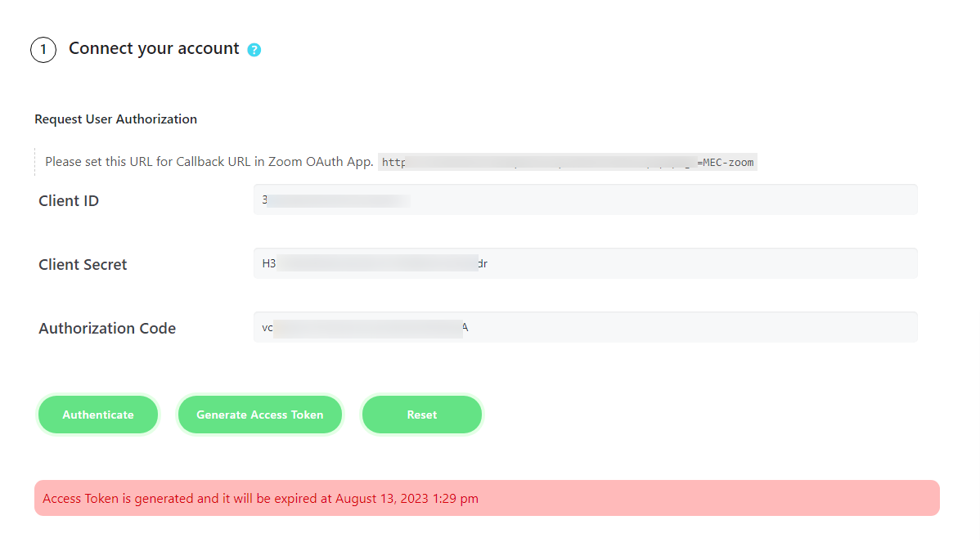Click the '=MEC-zoom' end of the callback URL
Image resolution: width=980 pixels, height=556 pixels.
click(x=726, y=162)
